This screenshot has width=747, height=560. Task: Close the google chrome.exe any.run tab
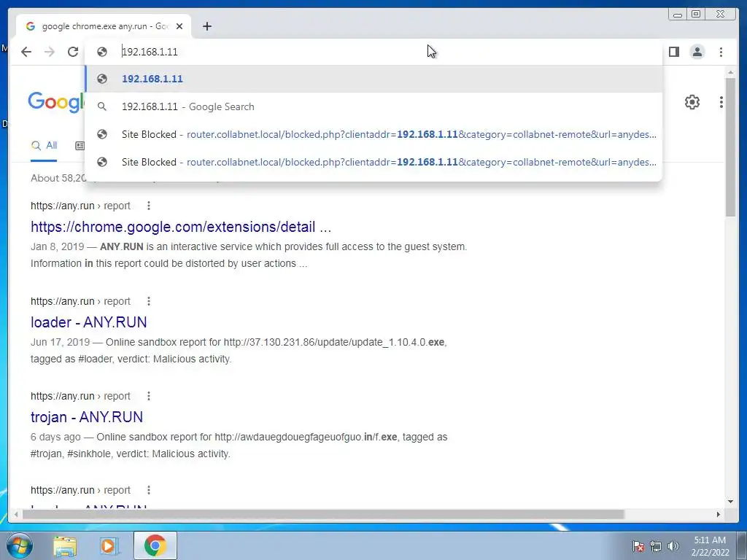(x=179, y=26)
